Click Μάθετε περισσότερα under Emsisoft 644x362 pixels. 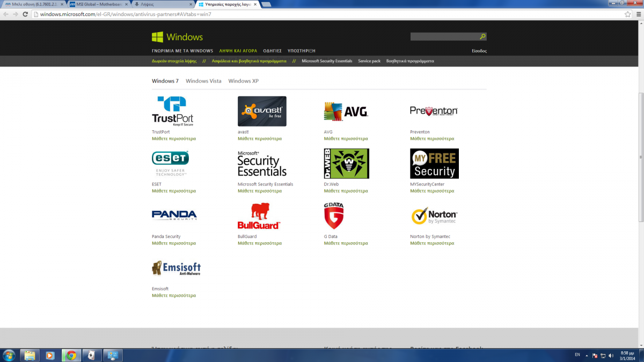click(174, 295)
